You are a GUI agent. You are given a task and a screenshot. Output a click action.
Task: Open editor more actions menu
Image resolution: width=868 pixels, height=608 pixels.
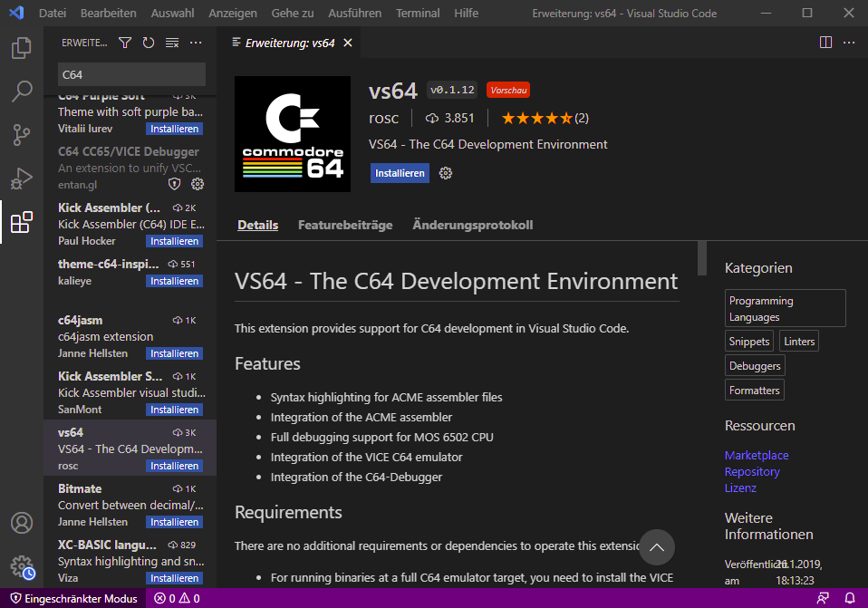(849, 43)
